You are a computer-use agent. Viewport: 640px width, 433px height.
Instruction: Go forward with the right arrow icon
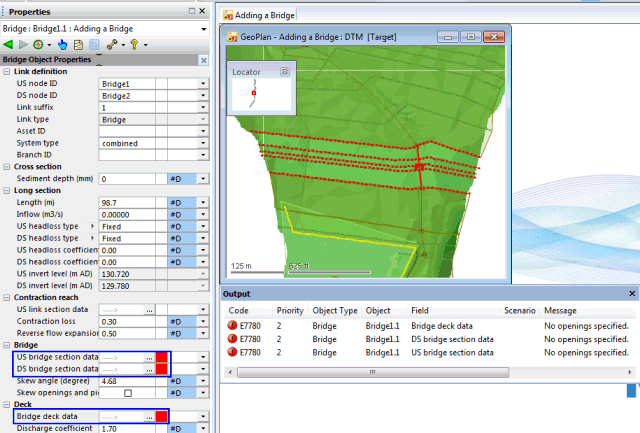[x=23, y=44]
